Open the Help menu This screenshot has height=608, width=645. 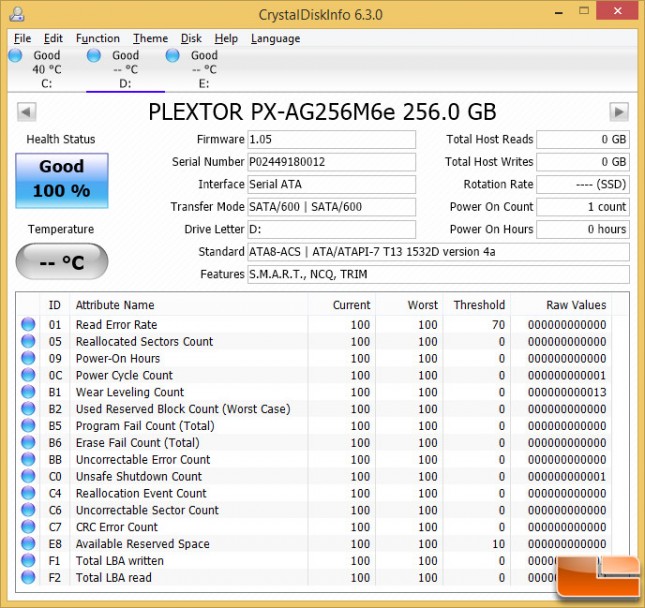pos(226,38)
